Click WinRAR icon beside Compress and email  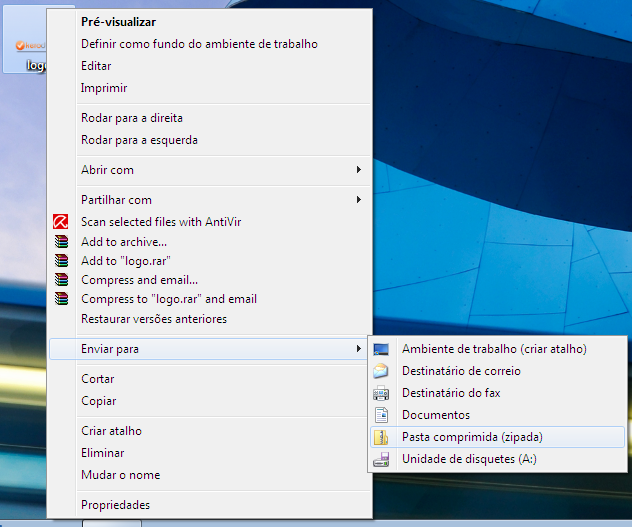pyautogui.click(x=61, y=279)
